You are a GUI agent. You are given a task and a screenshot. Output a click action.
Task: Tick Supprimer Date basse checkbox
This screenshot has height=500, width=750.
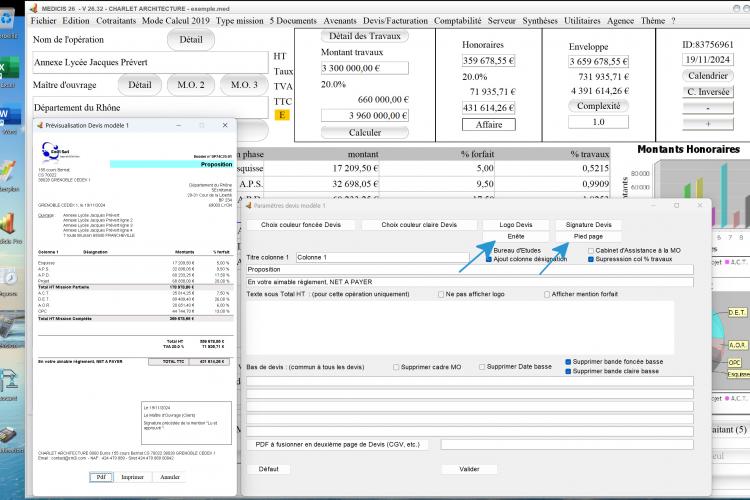pyautogui.click(x=482, y=367)
